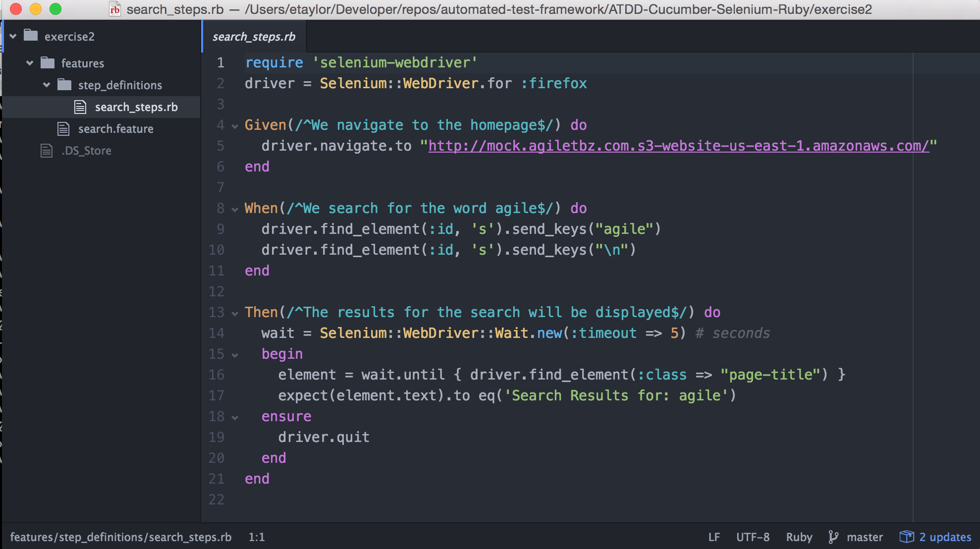980x549 pixels.
Task: Click the 'begin' keyword on line 15
Action: 282,354
